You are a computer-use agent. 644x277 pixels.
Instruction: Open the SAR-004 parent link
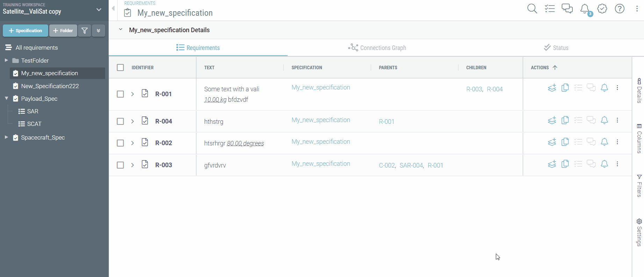coord(411,165)
